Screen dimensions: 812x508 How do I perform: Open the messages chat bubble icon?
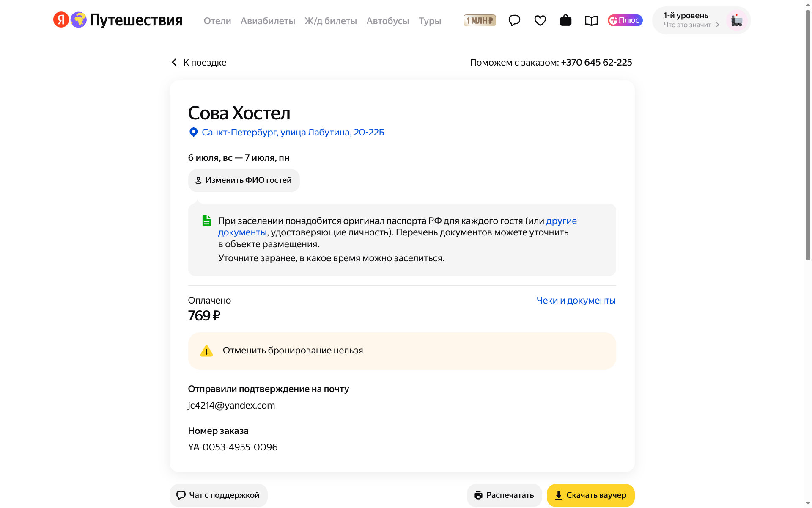(514, 20)
